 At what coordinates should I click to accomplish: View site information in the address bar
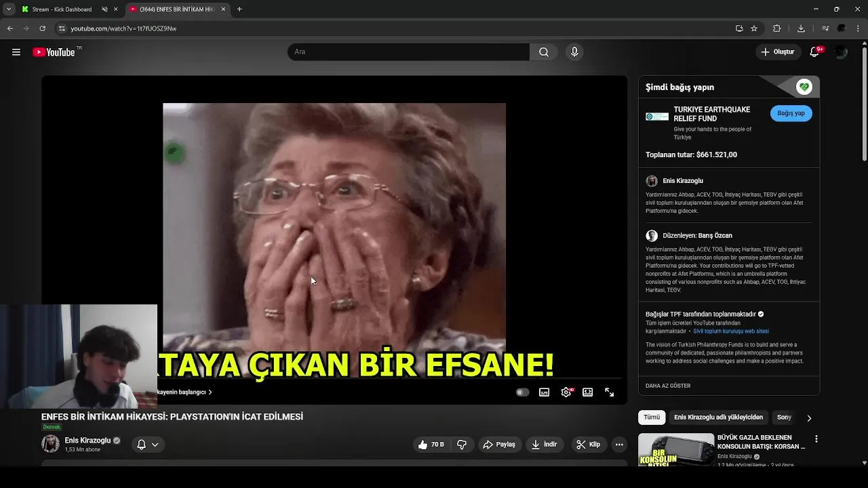click(x=62, y=28)
